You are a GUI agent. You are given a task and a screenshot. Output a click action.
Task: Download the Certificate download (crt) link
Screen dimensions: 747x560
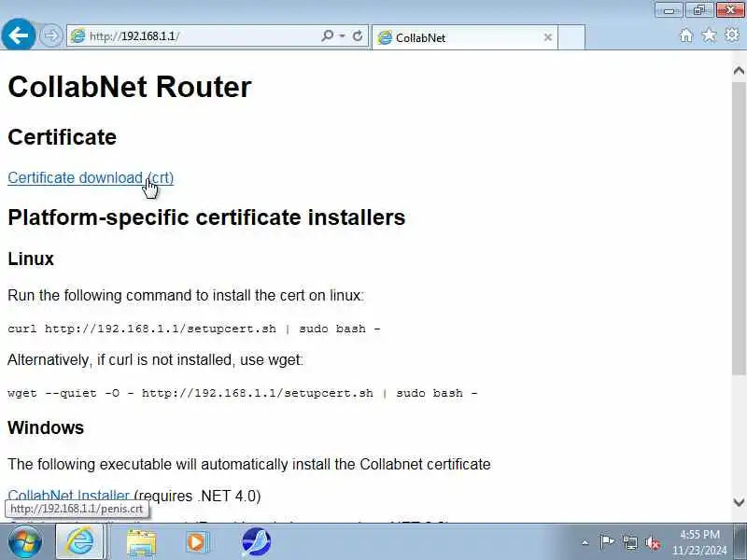tap(91, 177)
